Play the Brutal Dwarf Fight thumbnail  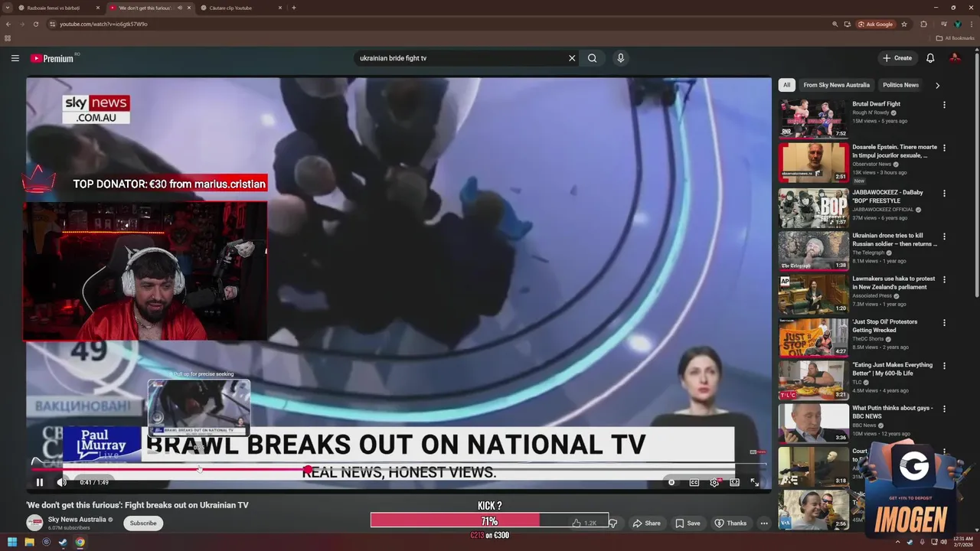coord(813,119)
